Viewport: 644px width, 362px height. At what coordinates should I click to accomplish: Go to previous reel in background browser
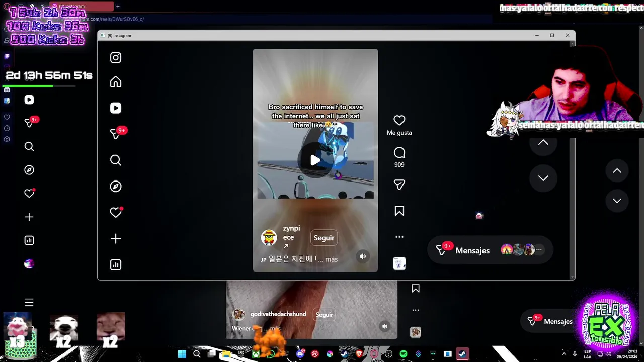(617, 171)
